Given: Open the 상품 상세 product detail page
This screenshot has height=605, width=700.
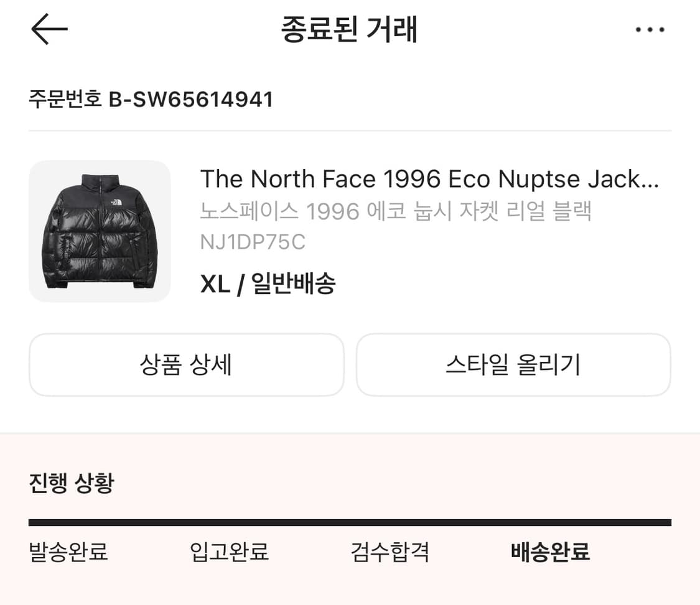Looking at the screenshot, I should tap(186, 365).
